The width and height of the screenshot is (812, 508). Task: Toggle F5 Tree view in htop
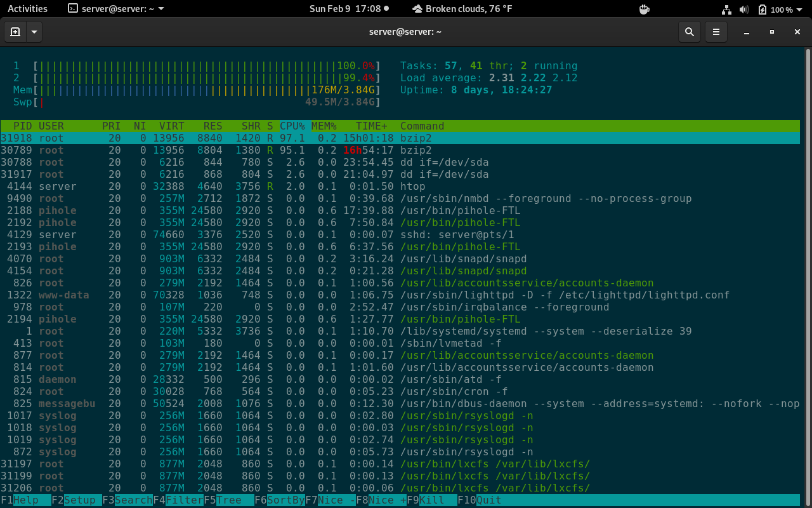click(229, 500)
